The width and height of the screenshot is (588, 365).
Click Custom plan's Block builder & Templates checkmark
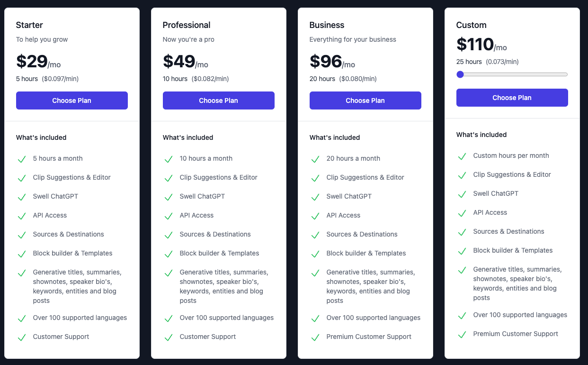point(462,251)
